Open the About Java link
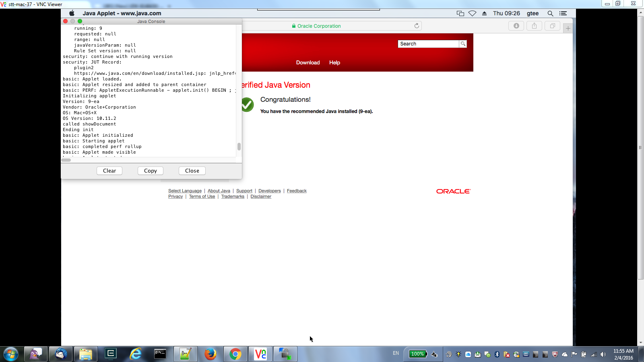 (219, 191)
